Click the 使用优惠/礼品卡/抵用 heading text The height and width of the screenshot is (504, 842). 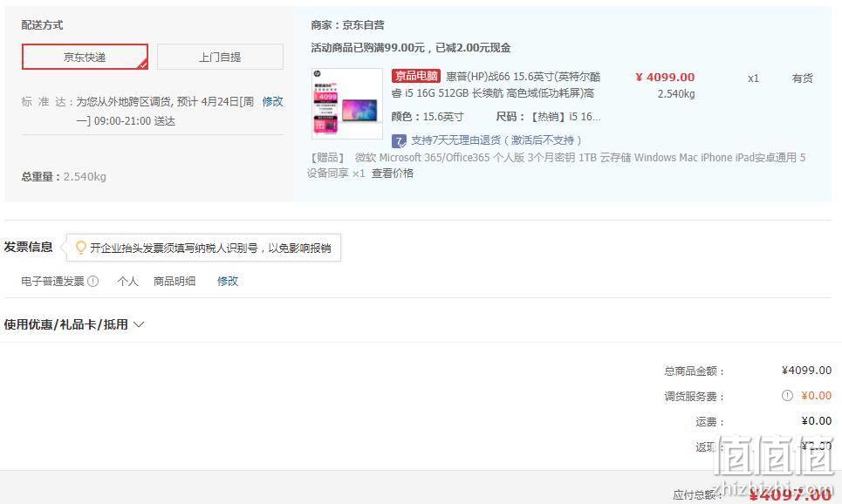[65, 324]
